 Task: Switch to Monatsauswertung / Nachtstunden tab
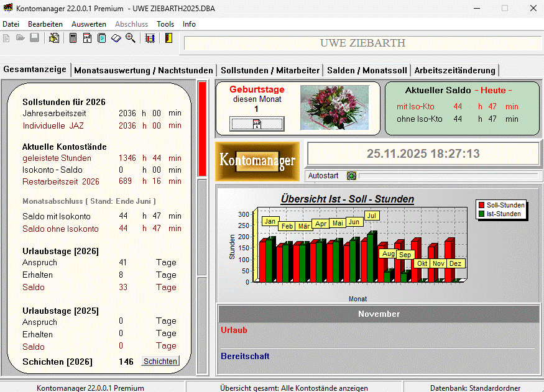(144, 70)
